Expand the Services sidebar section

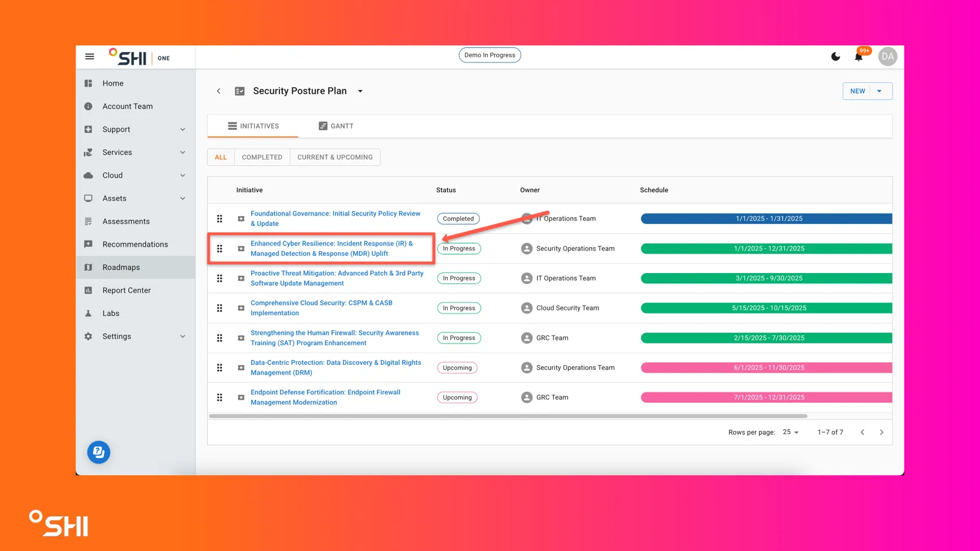pyautogui.click(x=183, y=152)
